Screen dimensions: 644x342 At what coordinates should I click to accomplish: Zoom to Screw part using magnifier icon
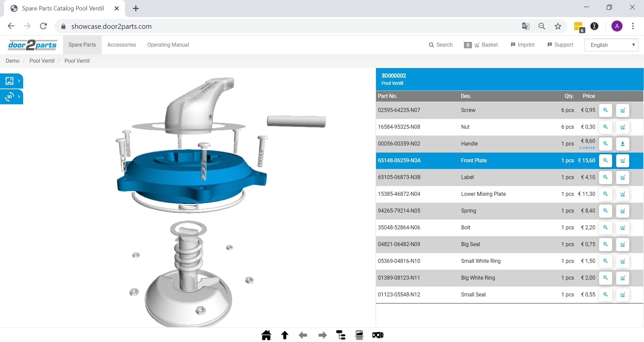coord(605,110)
